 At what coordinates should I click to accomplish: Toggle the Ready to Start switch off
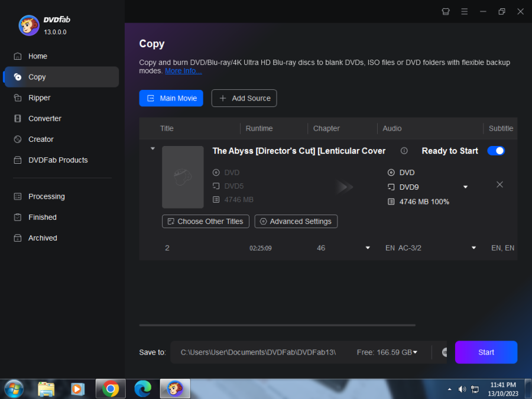tap(496, 151)
